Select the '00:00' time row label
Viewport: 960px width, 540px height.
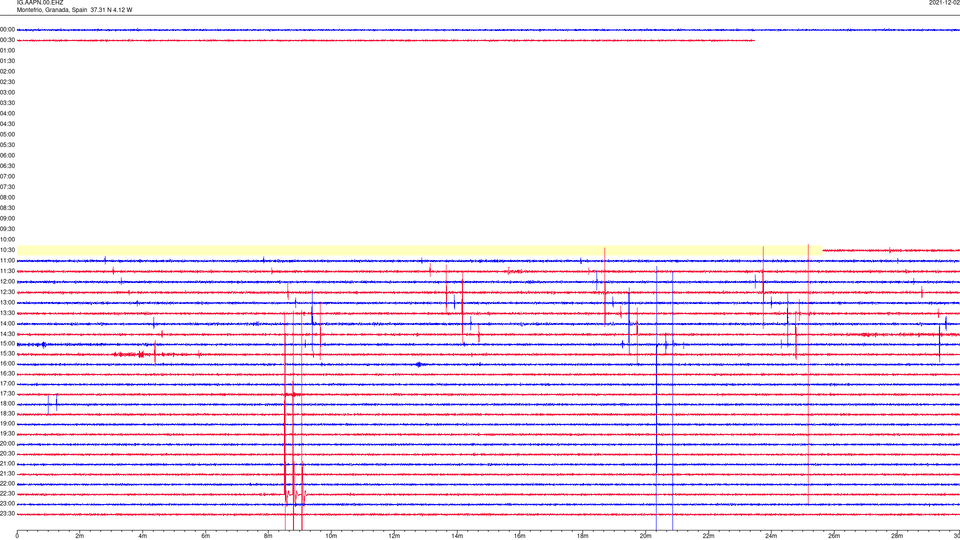tap(7, 29)
